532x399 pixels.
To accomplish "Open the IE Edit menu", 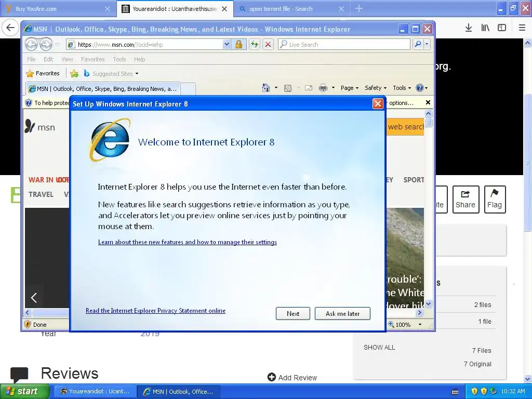I will [x=48, y=59].
